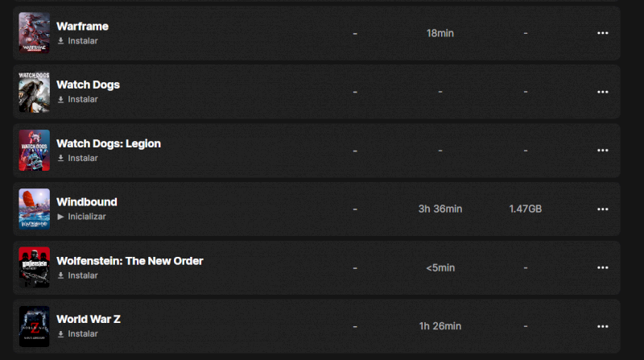This screenshot has width=644, height=360.
Task: Click the Watch Dogs: Legion cover thumbnail
Action: tap(35, 151)
